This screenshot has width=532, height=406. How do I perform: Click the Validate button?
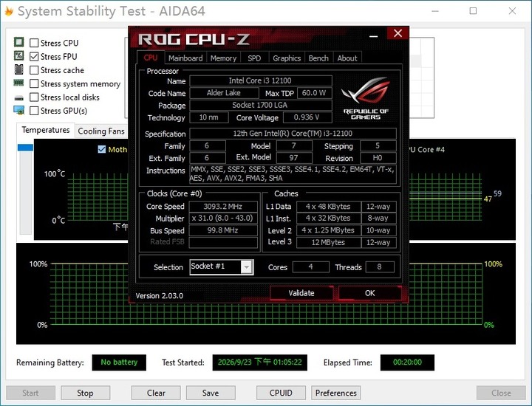301,293
